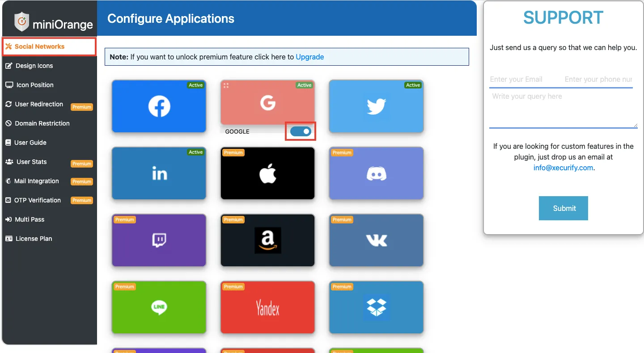Open the Amazon premium application card
The width and height of the screenshot is (644, 353).
tap(267, 240)
